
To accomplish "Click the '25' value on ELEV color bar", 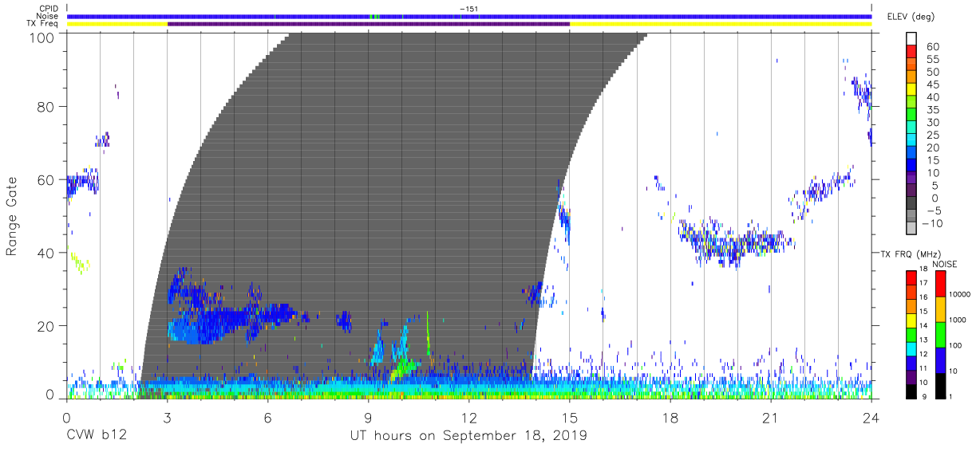I will (x=933, y=136).
